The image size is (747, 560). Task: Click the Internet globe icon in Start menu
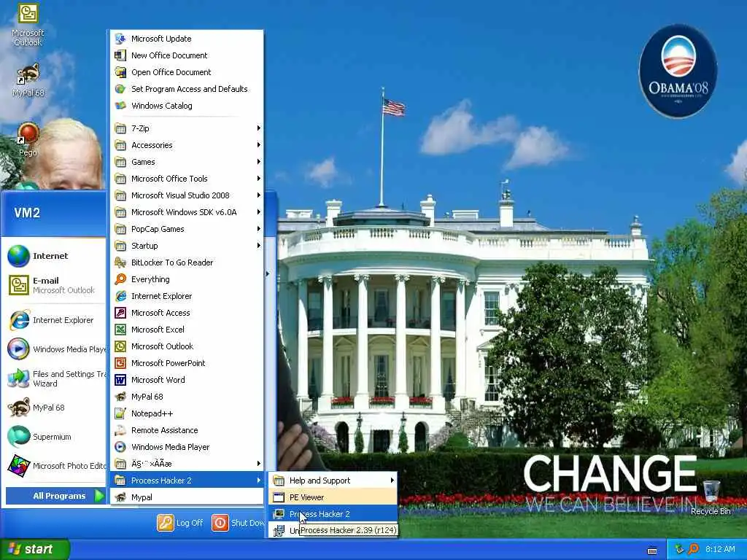18,256
